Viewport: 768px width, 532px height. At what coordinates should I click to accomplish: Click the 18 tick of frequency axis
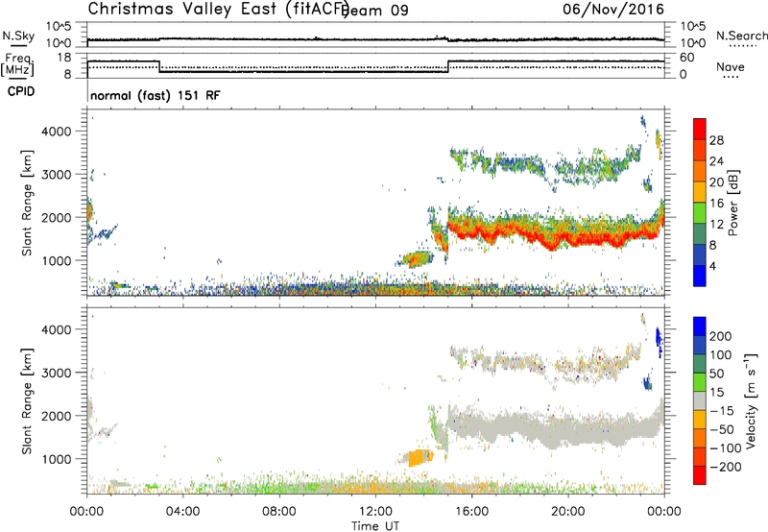[x=63, y=58]
